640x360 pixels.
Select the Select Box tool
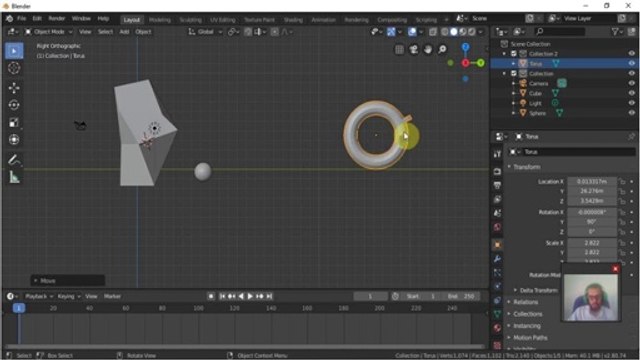pos(14,51)
